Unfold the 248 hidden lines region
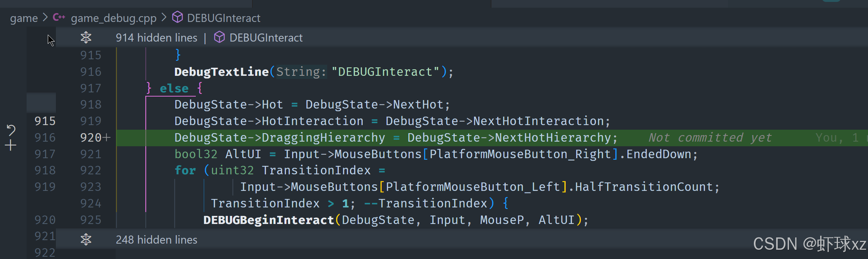The image size is (868, 259). tap(86, 240)
